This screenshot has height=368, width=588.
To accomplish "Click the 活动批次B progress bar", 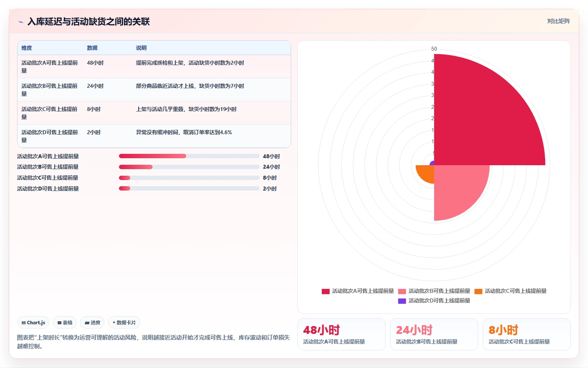I will coord(189,167).
